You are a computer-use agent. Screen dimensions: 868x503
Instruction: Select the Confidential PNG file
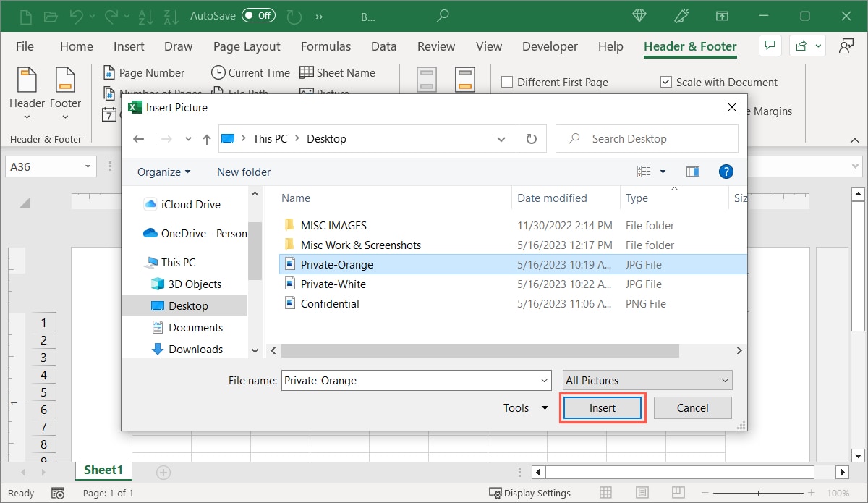point(331,303)
